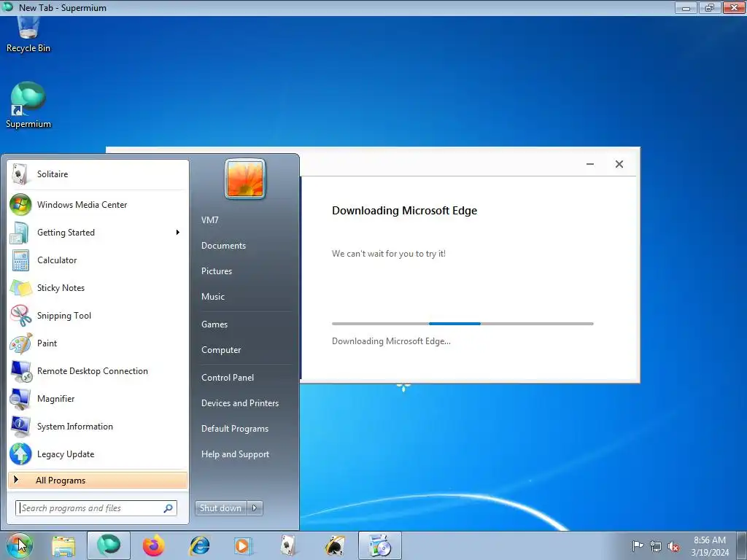Open the Shut down options arrow

coord(255,508)
